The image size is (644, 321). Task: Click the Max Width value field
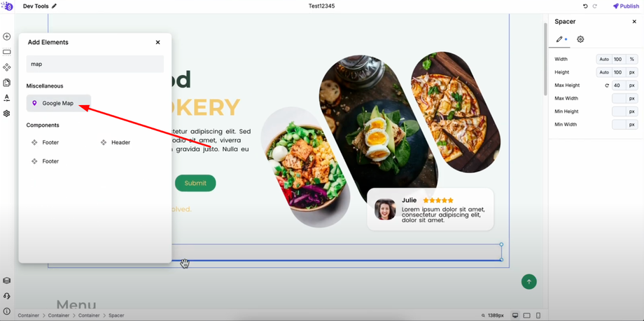(619, 98)
